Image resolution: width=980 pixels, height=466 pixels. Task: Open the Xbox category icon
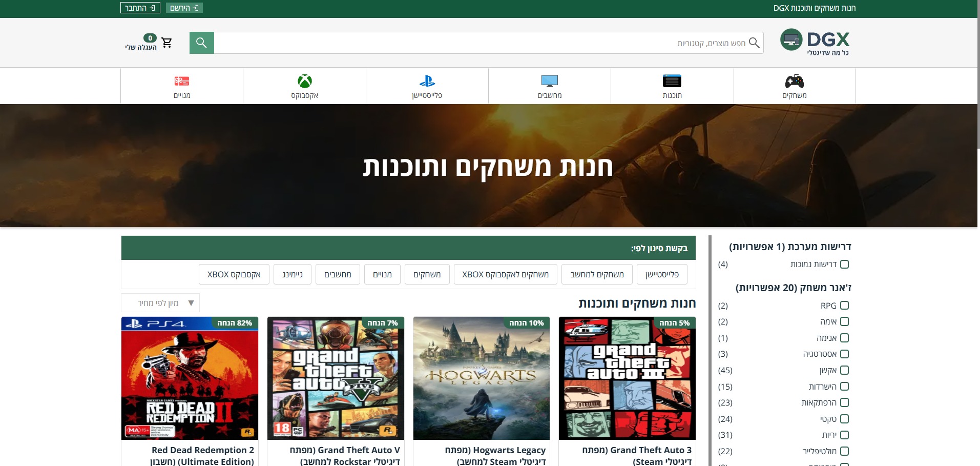305,81
